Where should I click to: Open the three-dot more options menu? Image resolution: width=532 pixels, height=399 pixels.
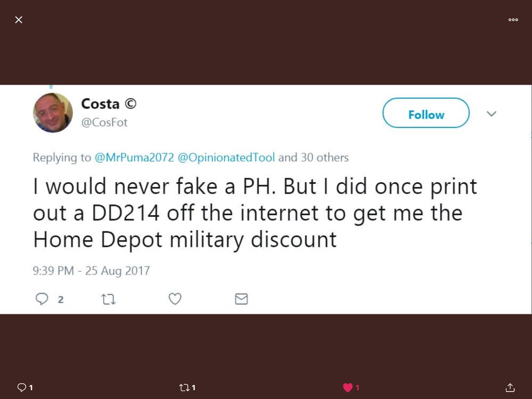[513, 20]
